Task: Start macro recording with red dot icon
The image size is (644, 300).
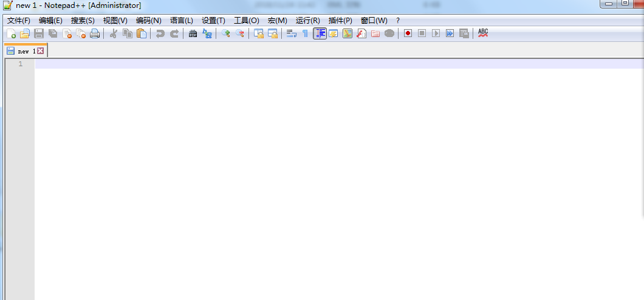Action: 408,33
